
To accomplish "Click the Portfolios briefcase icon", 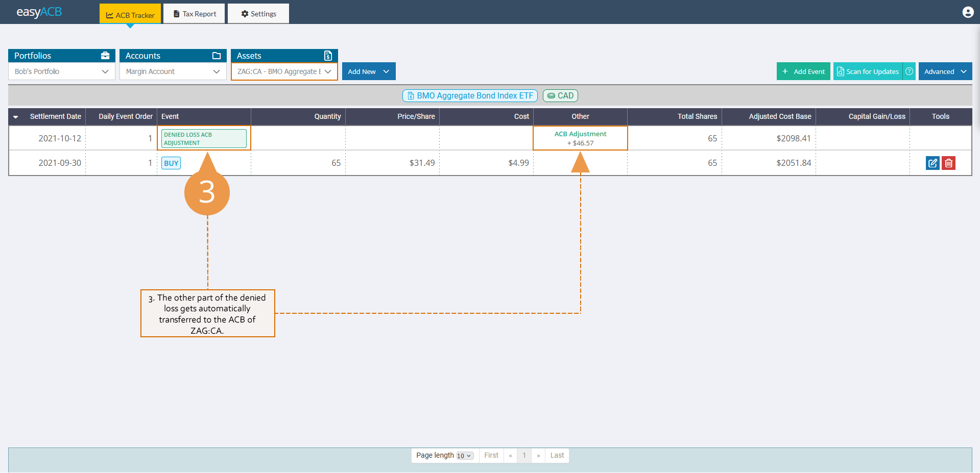I will (105, 56).
